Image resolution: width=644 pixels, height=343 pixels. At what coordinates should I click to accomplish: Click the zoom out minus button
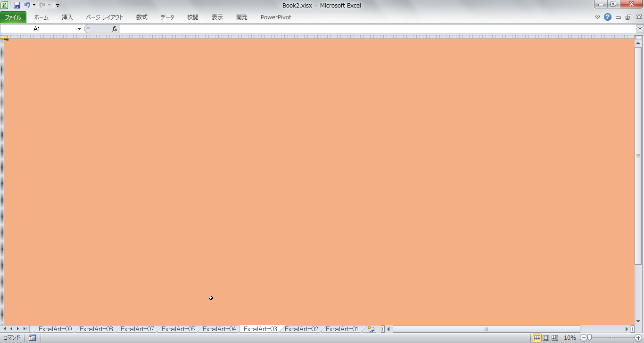(x=583, y=338)
